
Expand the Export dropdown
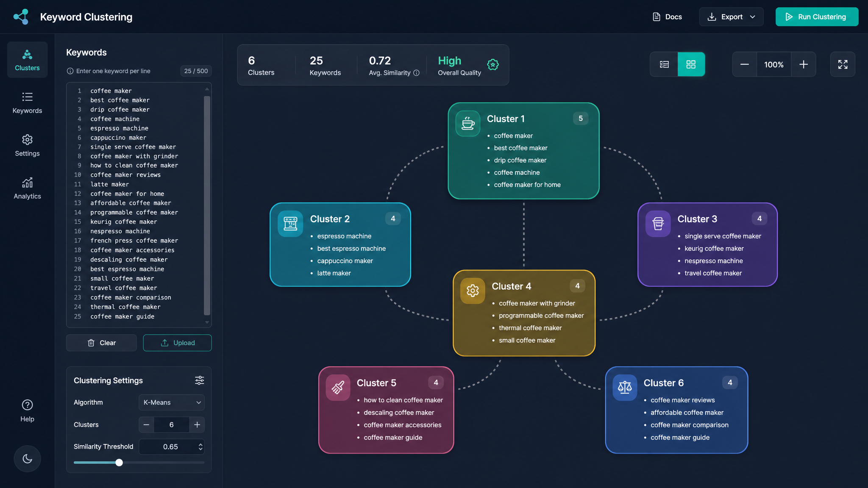click(x=731, y=17)
